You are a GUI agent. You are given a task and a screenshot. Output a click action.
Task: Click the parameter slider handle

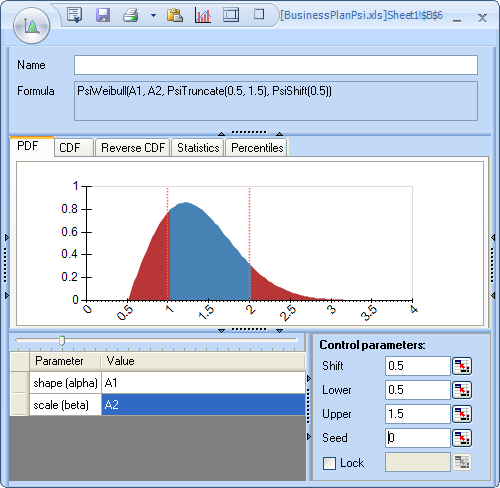62,341
